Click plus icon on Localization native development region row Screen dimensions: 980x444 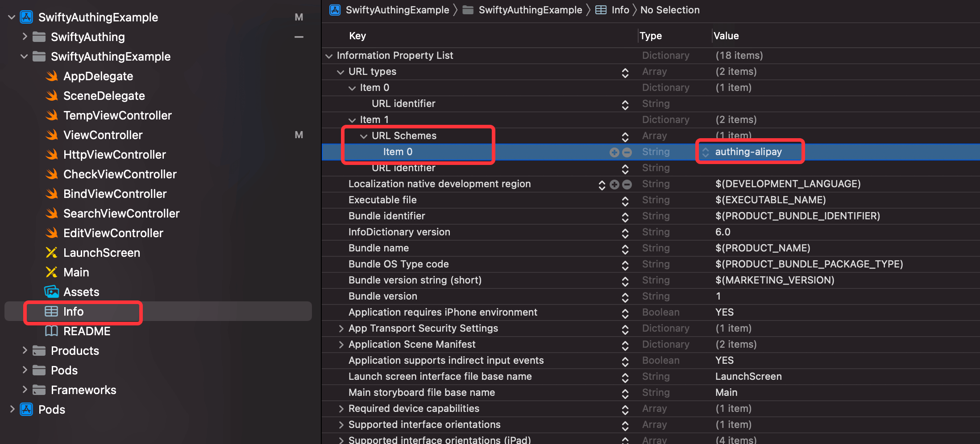[x=614, y=185]
